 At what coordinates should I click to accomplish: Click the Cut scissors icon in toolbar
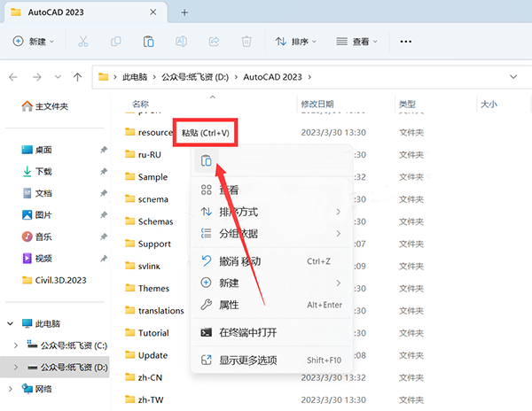[x=82, y=42]
